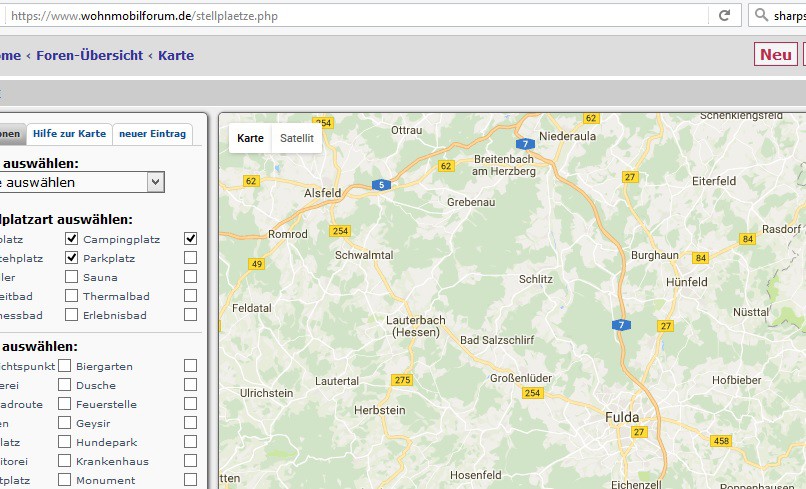Enable the checkbox right of Geysir label
This screenshot has width=806, height=489.
191,423
